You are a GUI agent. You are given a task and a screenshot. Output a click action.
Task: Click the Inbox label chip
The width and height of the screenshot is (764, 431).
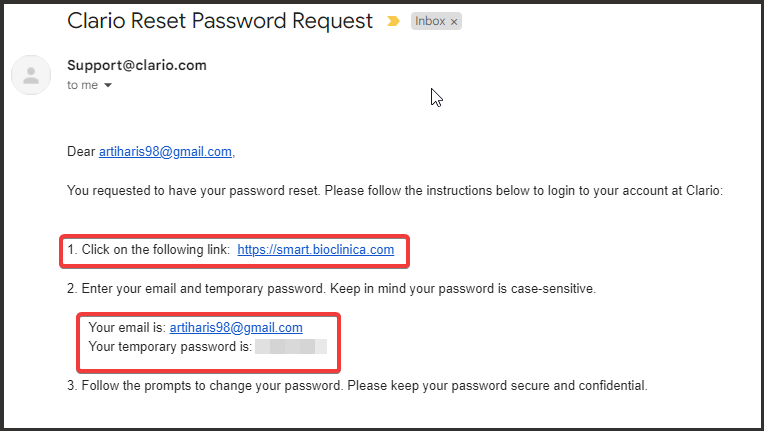(x=430, y=21)
